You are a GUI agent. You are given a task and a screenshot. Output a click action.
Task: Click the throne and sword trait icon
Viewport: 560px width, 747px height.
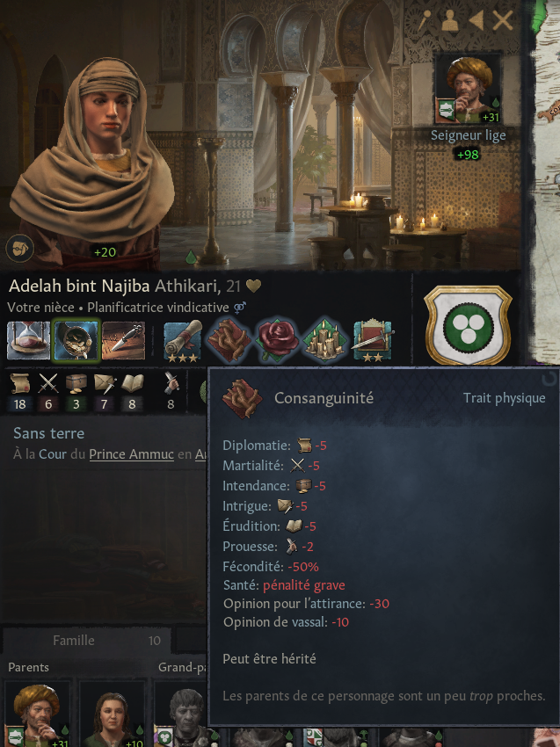[372, 341]
